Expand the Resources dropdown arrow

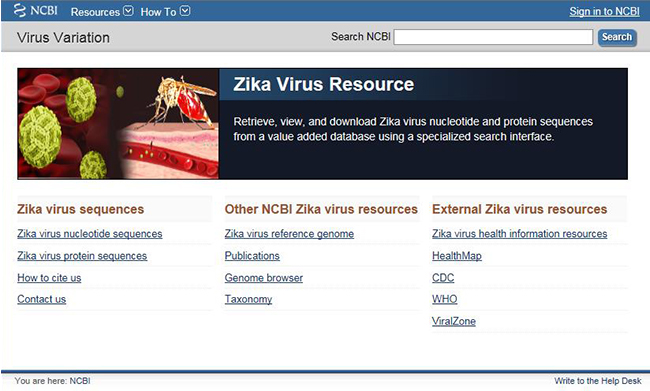click(x=129, y=11)
